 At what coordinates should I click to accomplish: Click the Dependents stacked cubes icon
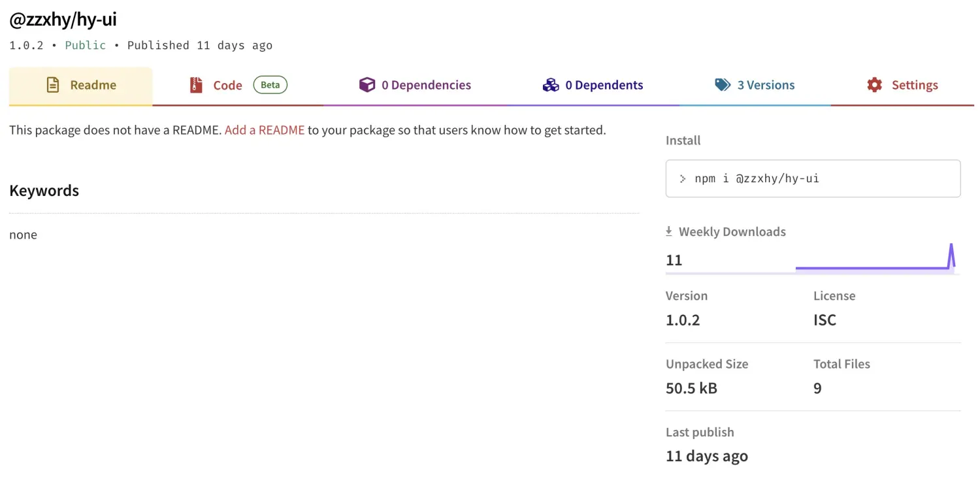pos(551,85)
